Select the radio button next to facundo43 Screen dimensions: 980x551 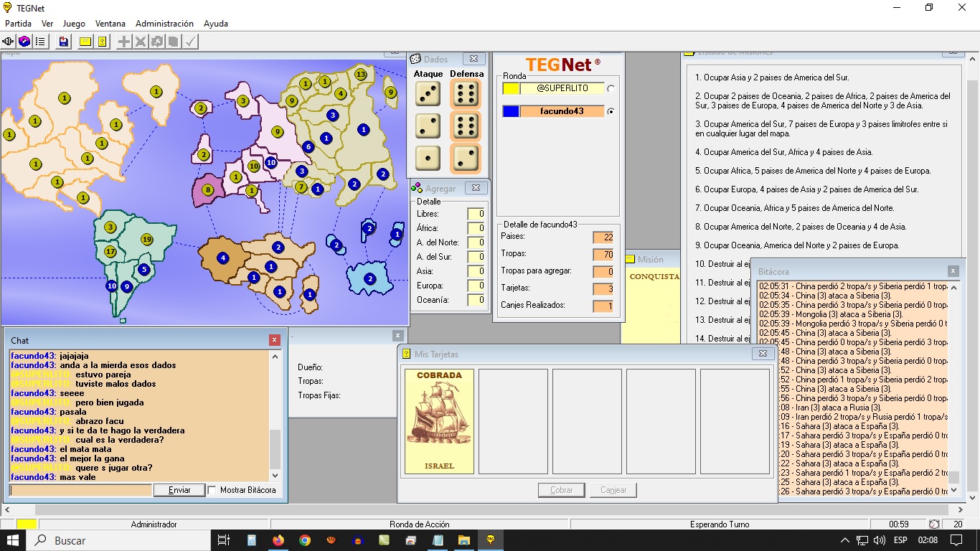[x=611, y=111]
